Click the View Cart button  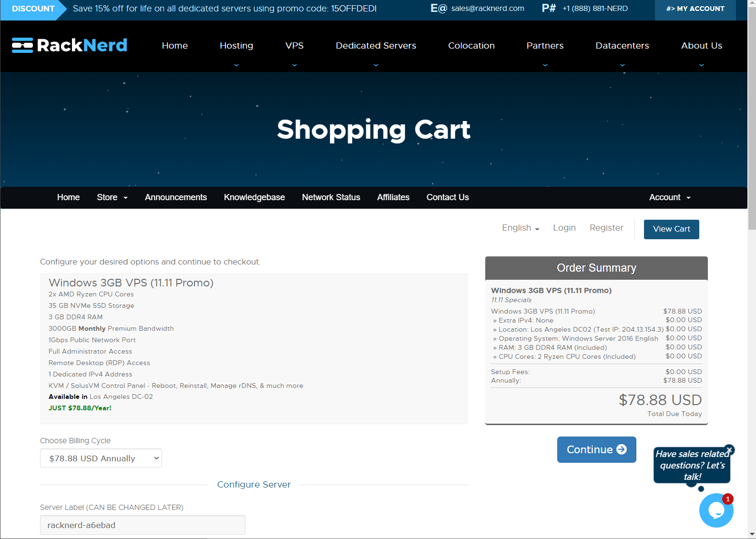pos(672,229)
